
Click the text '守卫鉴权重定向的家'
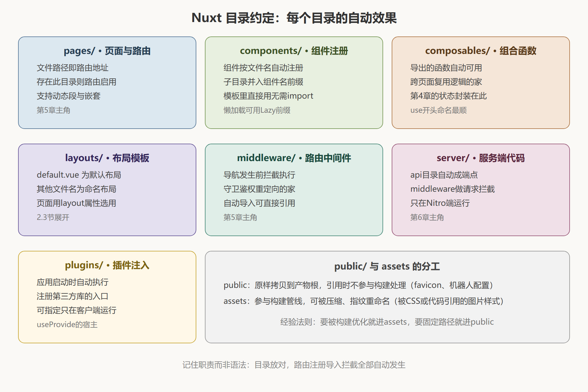tap(259, 189)
